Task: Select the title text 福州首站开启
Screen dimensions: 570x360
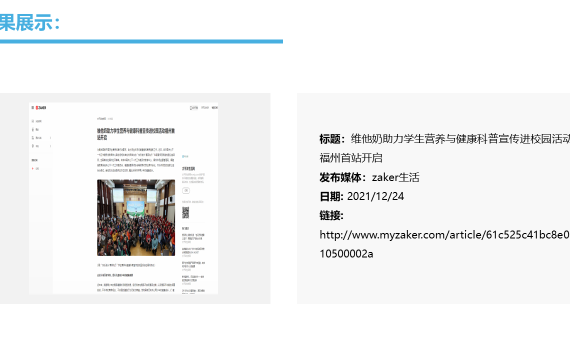Action: click(351, 158)
